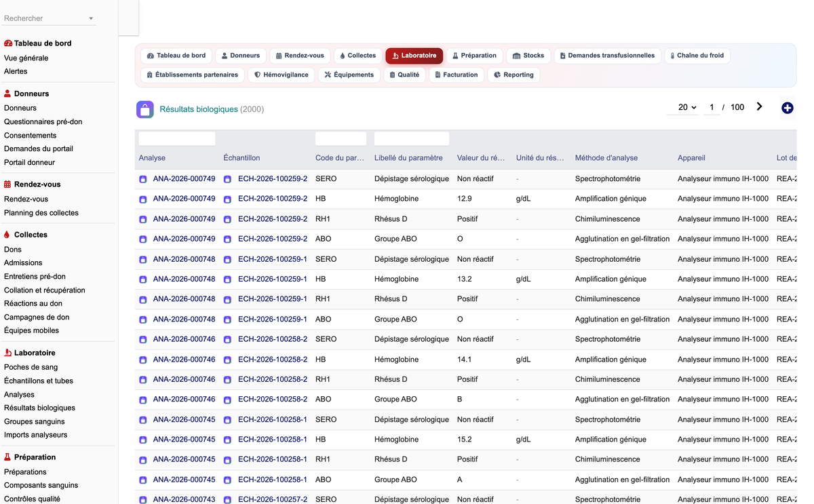Open Contrôles qualité in sidebar
Screen dimensions: 814x504
coord(32,499)
